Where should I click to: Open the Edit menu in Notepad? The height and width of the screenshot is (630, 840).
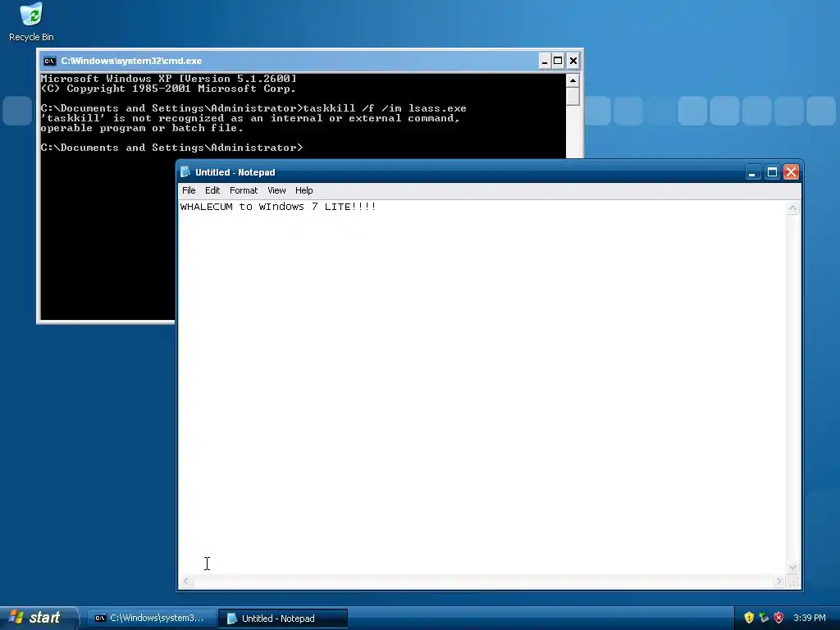[x=212, y=190]
